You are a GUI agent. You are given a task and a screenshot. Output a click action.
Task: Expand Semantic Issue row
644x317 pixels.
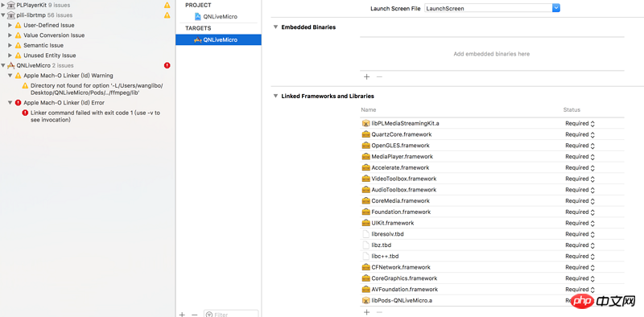10,45
